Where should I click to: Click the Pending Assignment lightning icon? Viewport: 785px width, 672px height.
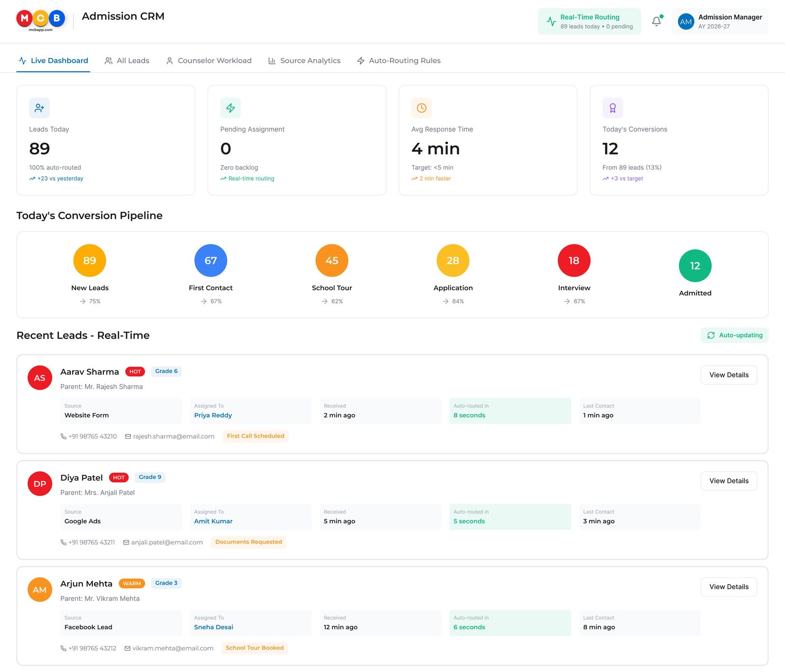[231, 108]
